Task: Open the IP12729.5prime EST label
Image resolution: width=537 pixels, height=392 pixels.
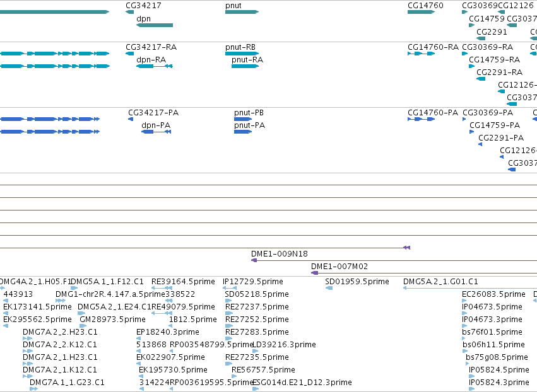Action: tap(253, 282)
